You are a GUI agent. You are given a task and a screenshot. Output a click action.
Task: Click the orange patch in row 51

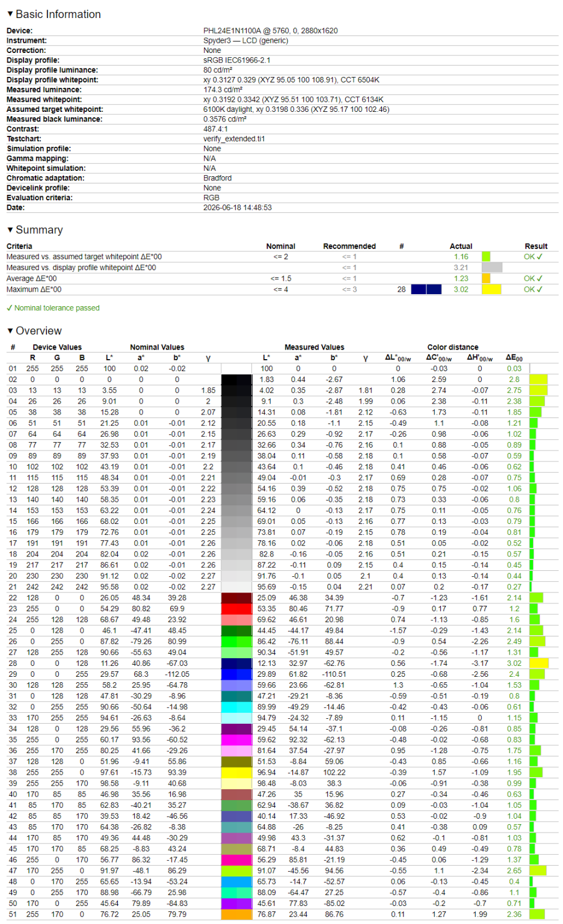(x=236, y=914)
